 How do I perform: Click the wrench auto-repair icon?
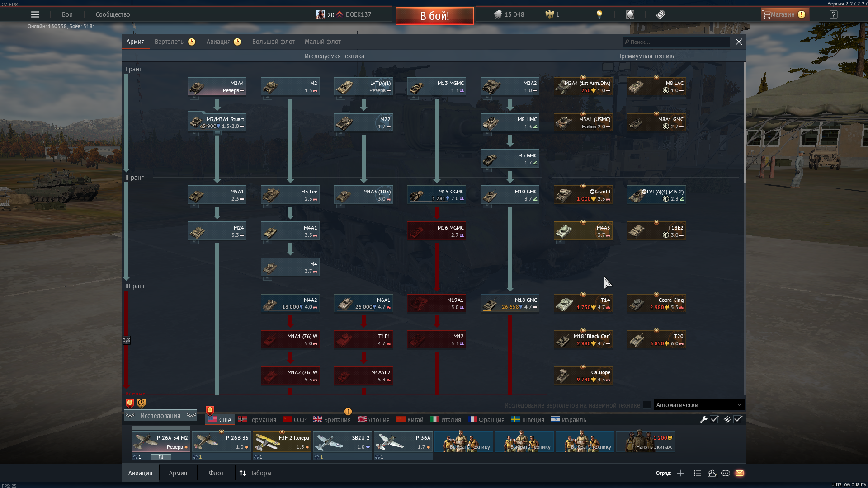(x=704, y=419)
